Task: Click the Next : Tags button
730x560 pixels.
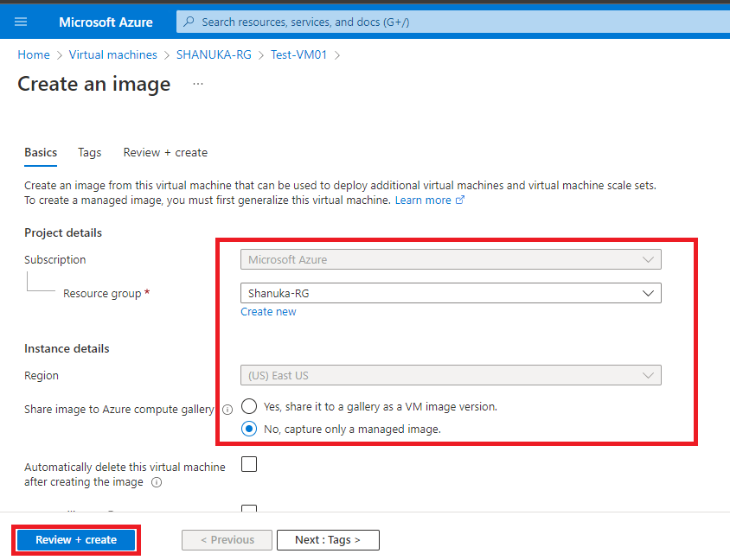Action: 328,540
